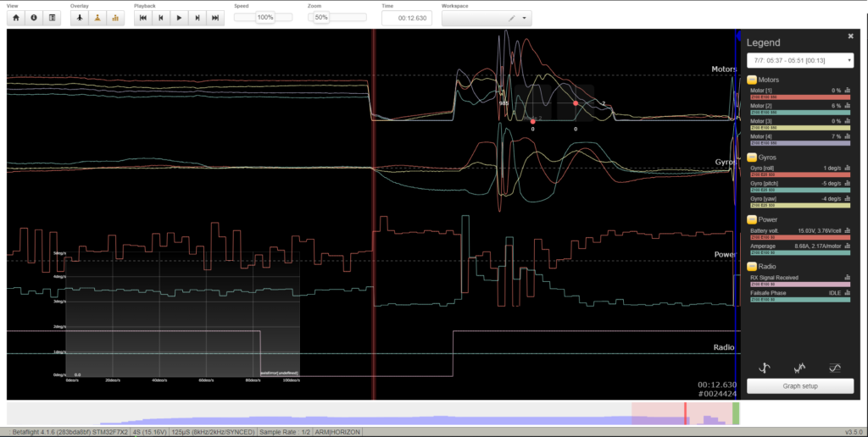Open analyser for Motor [3]
This screenshot has height=437, width=868.
click(848, 121)
